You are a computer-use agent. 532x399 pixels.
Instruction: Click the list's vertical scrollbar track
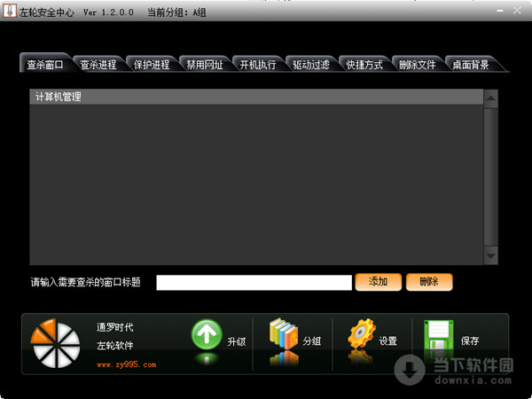pyautogui.click(x=491, y=177)
